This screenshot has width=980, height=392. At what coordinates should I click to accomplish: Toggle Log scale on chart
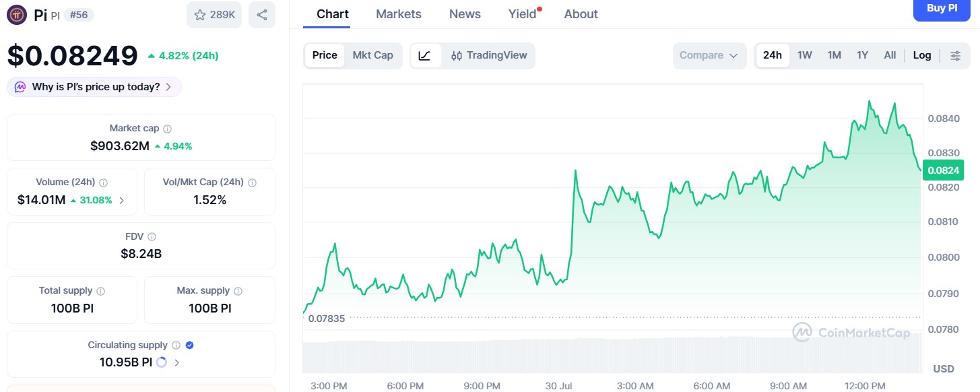922,55
